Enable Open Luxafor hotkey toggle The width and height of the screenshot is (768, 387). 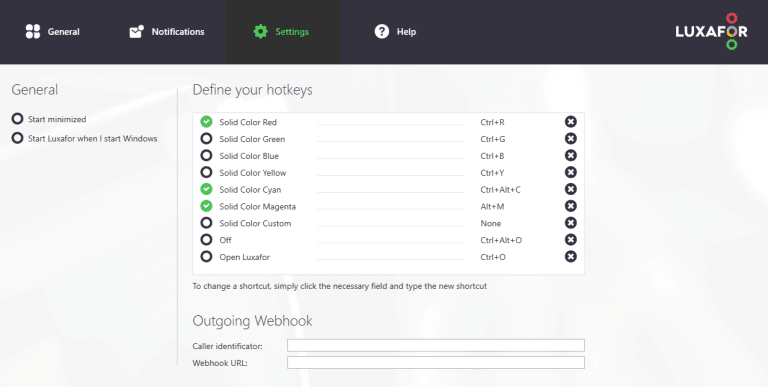[206, 256]
